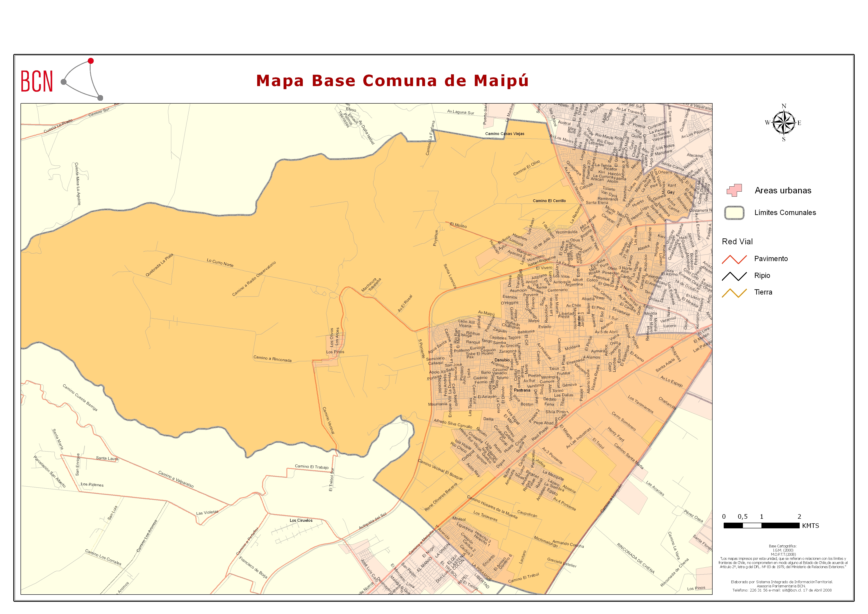Click the Camino El Cerrillo label

(x=549, y=201)
